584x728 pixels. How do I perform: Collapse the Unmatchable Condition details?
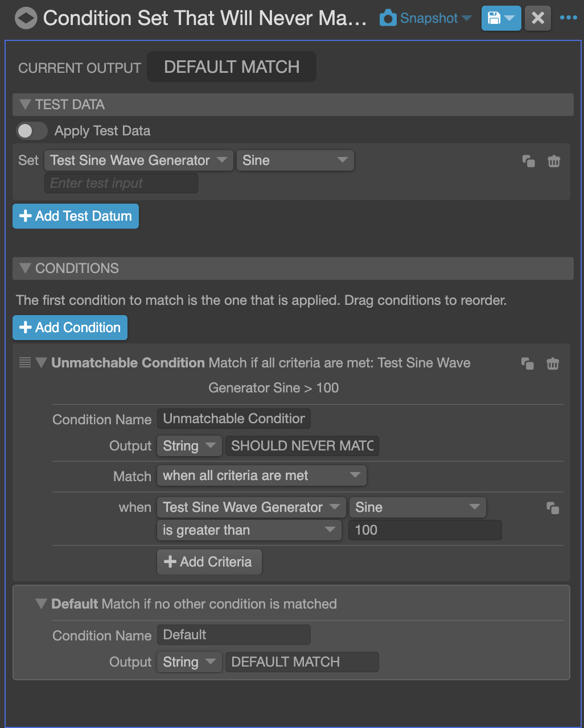coord(41,363)
